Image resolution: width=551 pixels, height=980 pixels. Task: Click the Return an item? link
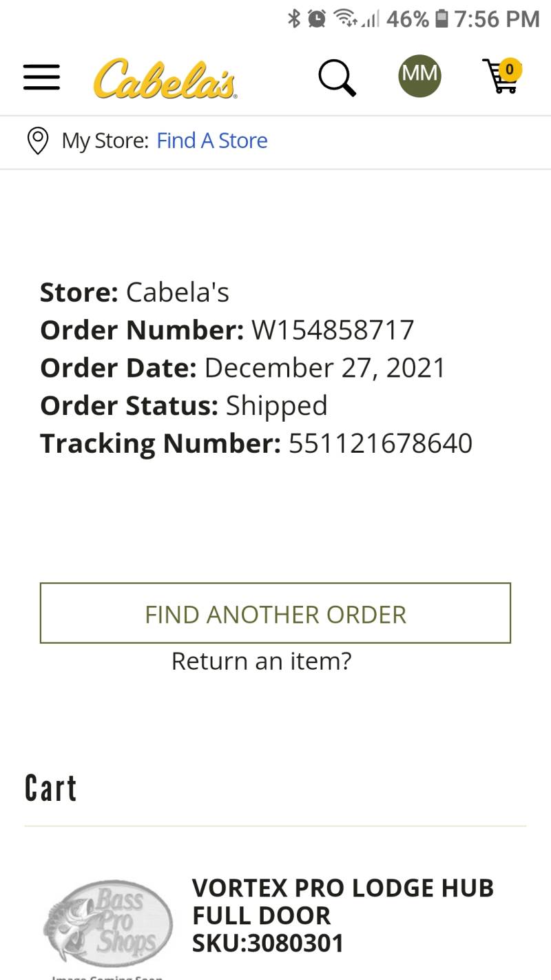261,661
